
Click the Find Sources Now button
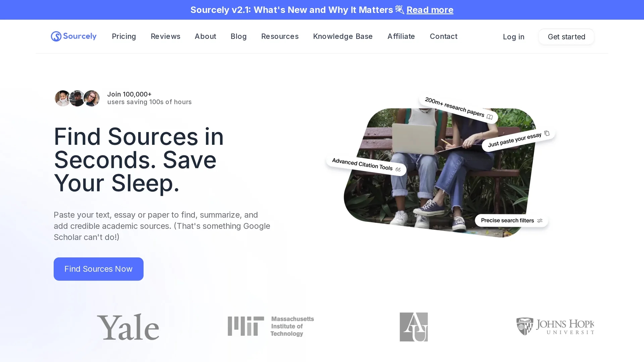click(99, 269)
